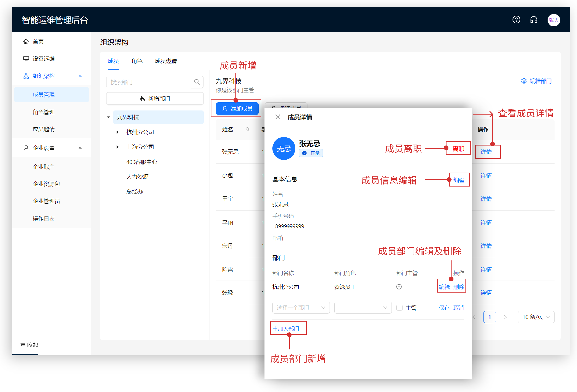
Task: Select 400客服中心 department
Action: [x=142, y=162]
